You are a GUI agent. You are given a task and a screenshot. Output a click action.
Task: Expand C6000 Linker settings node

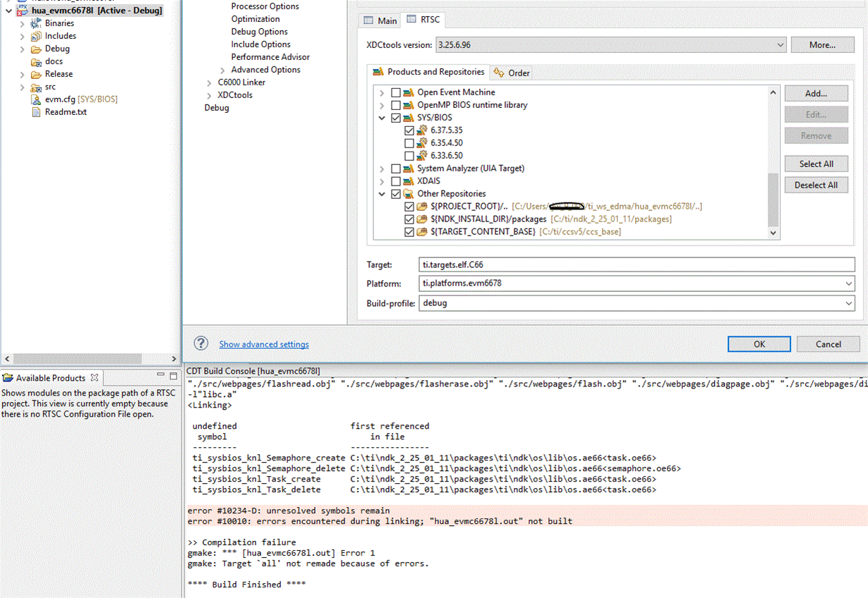(x=209, y=83)
